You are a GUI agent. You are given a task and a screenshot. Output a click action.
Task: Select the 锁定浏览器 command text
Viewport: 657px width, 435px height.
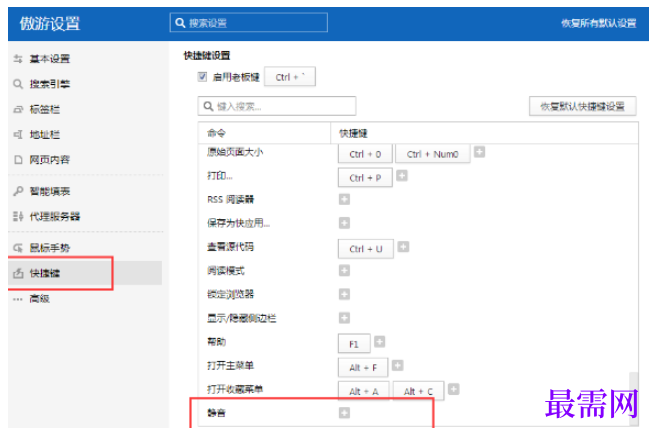(x=230, y=294)
